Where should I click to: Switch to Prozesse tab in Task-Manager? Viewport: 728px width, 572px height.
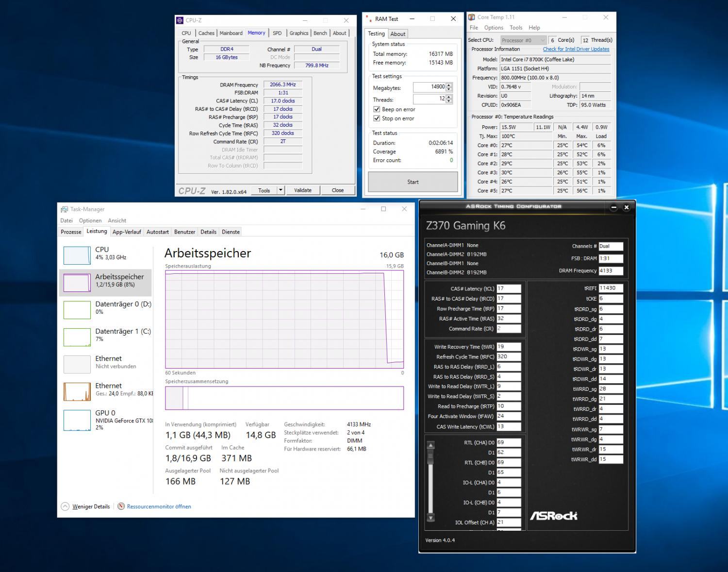pos(71,232)
